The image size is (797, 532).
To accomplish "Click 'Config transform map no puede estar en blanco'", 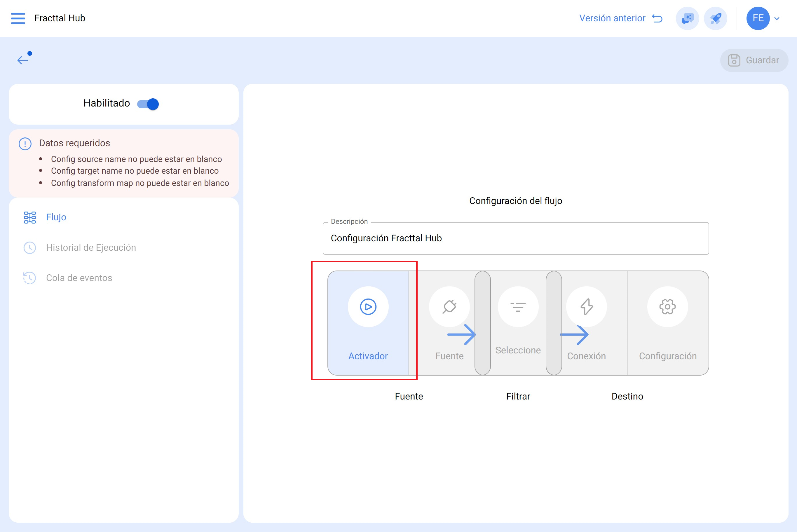I will pyautogui.click(x=140, y=183).
